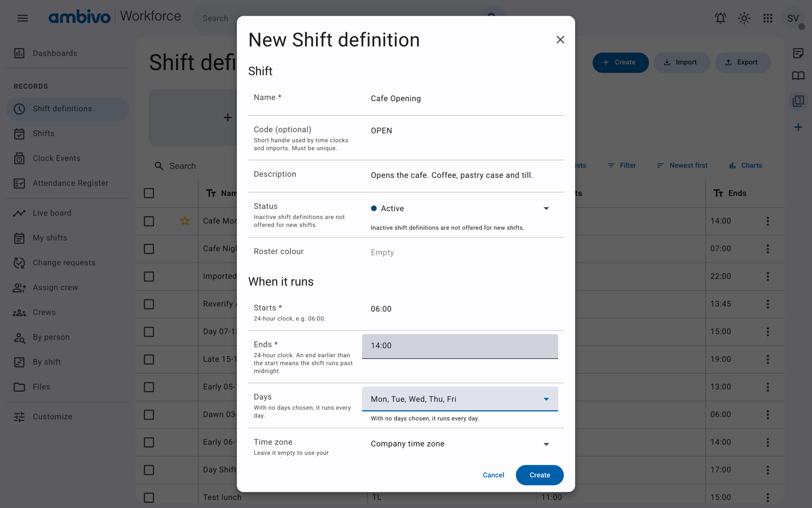
Task: Open Change requests
Action: (68, 262)
